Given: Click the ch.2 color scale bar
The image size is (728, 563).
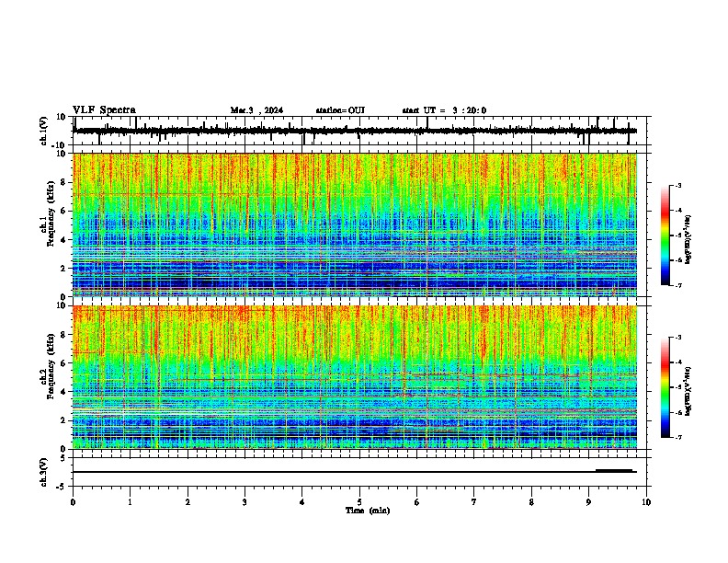Looking at the screenshot, I should (x=665, y=387).
